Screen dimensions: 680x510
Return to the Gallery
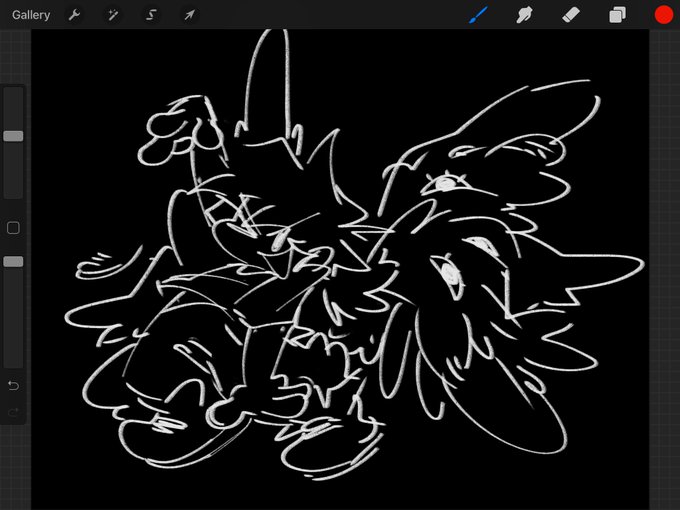31,15
